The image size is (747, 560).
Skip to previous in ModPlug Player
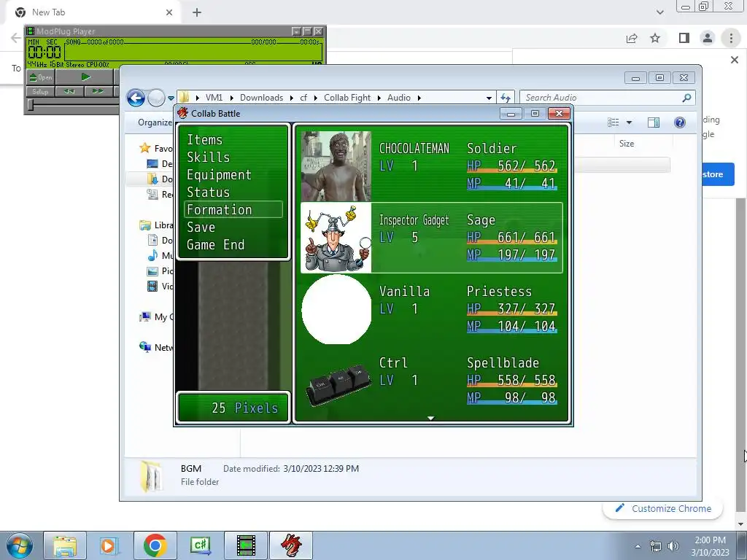click(x=69, y=91)
